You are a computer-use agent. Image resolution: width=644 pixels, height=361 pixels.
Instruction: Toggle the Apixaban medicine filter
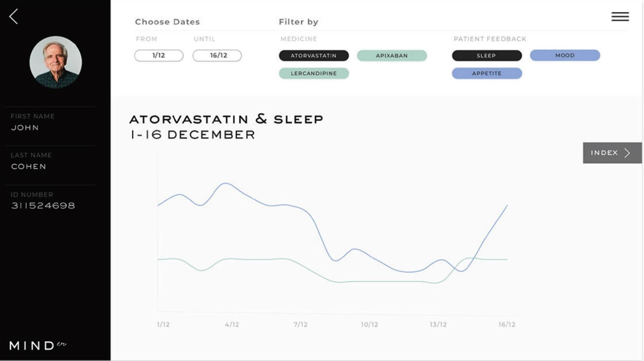pos(392,55)
